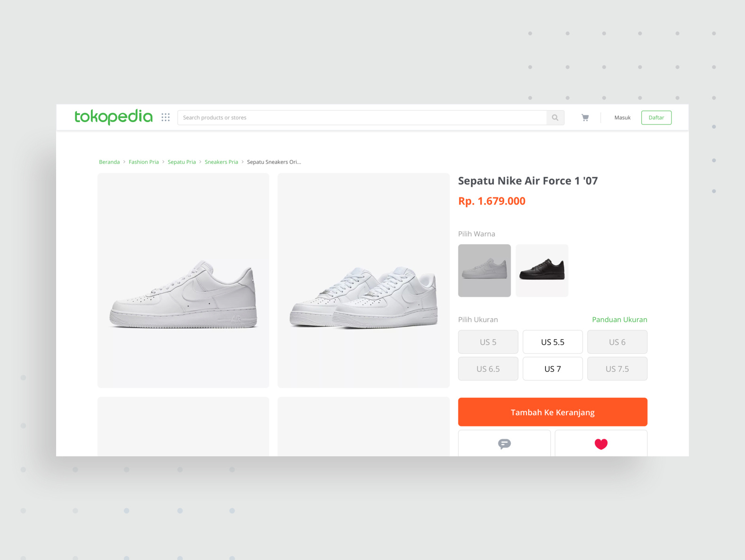Viewport: 745px width, 560px height.
Task: Focus the search products or stores field
Action: [x=362, y=118]
